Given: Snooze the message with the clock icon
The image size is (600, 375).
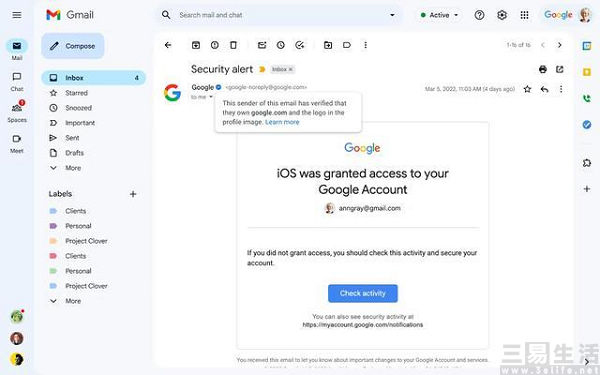Looking at the screenshot, I should [280, 45].
